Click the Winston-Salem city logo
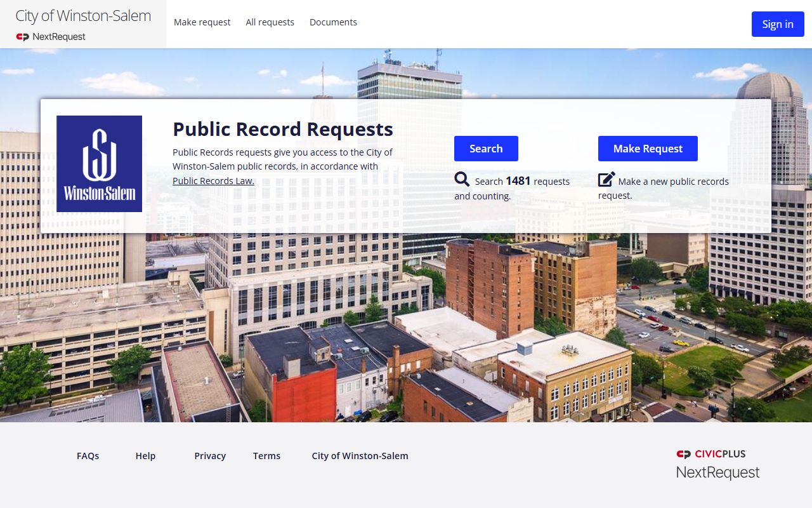Viewport: 812px width, 508px height. pos(99,164)
